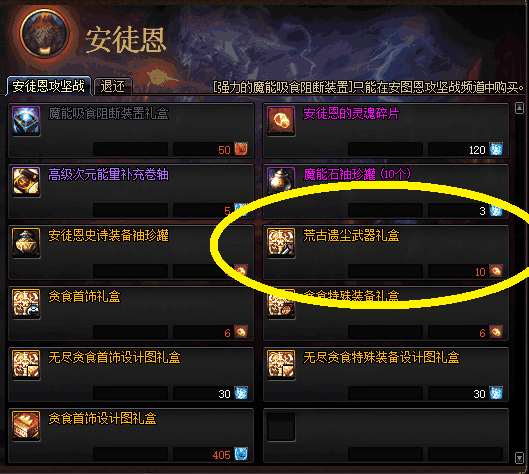
Task: Click the scrollbar down arrow
Action: point(519,458)
